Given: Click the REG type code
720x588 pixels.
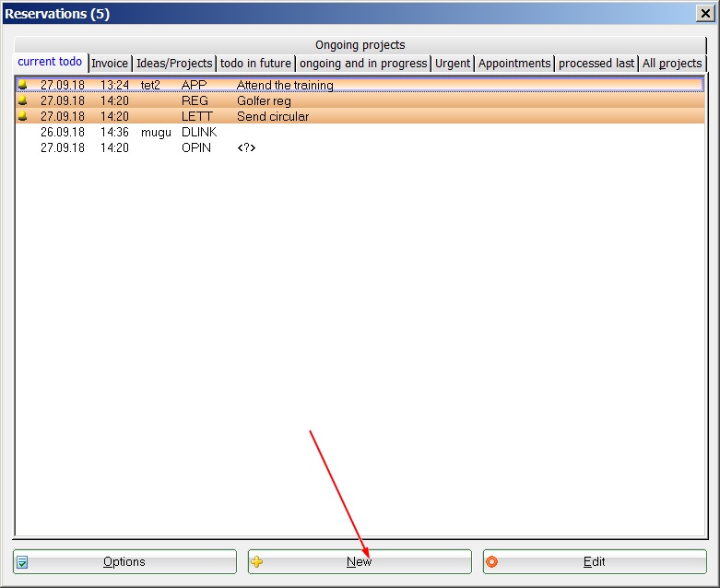Looking at the screenshot, I should tap(195, 100).
